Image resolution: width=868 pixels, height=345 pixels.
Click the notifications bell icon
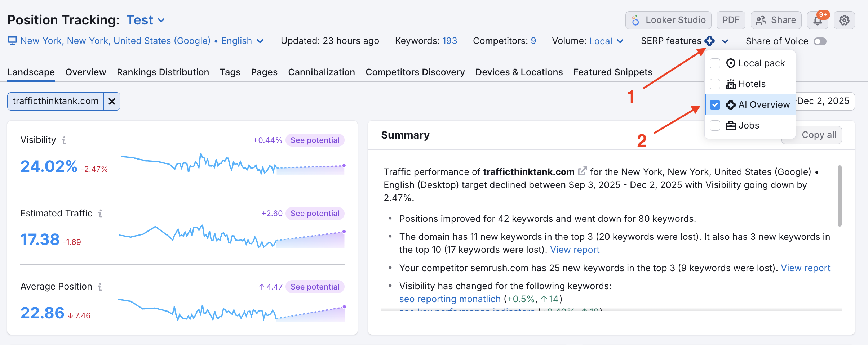818,20
